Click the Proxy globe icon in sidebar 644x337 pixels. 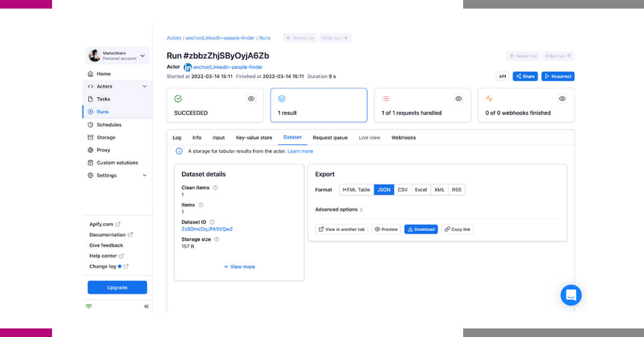click(x=90, y=150)
